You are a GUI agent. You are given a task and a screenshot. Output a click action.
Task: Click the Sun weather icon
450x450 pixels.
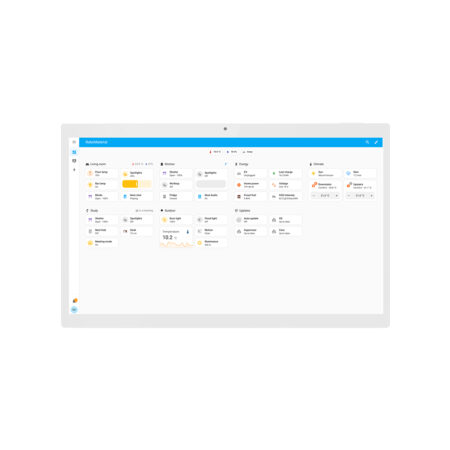(x=313, y=173)
